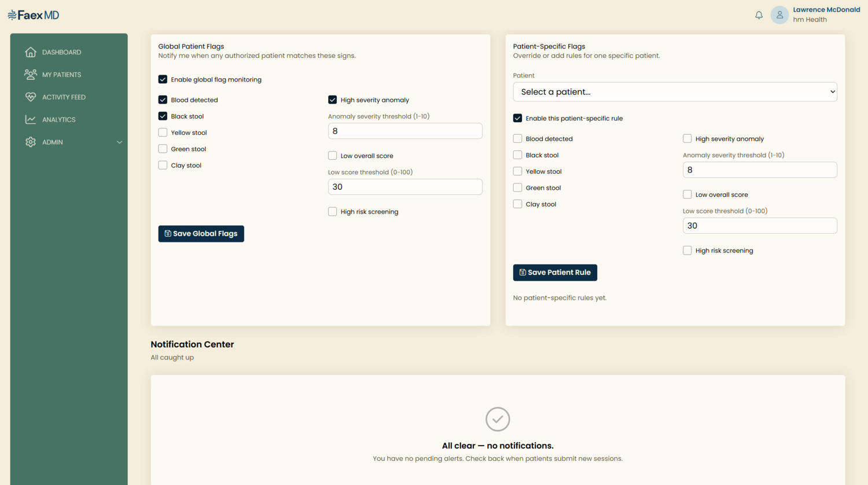The image size is (868, 485).
Task: Click global anomaly severity threshold field
Action: [x=405, y=131]
